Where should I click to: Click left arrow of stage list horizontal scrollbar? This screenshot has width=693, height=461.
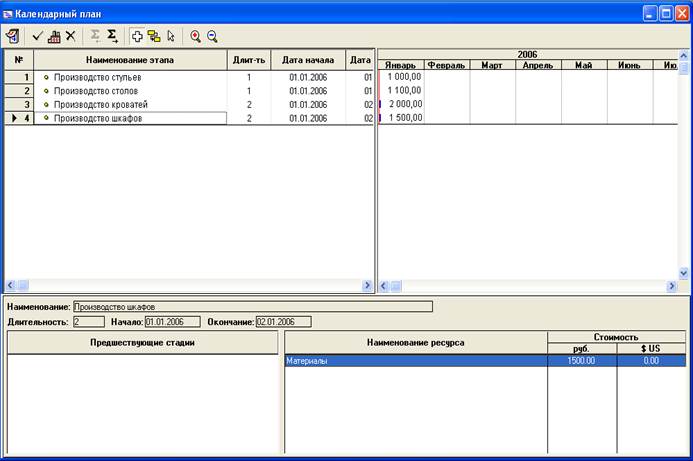coord(11,286)
